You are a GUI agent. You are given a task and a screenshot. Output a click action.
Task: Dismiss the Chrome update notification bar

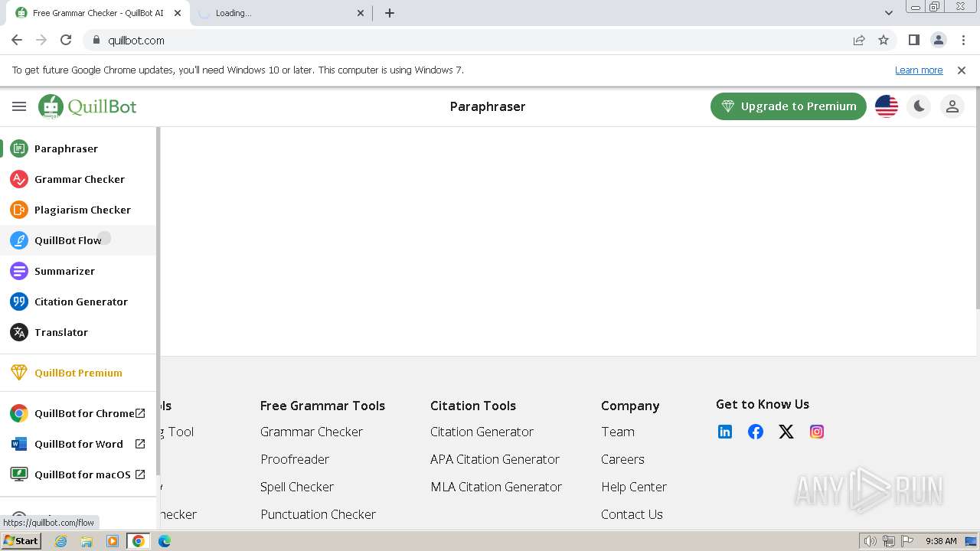pos(962,70)
